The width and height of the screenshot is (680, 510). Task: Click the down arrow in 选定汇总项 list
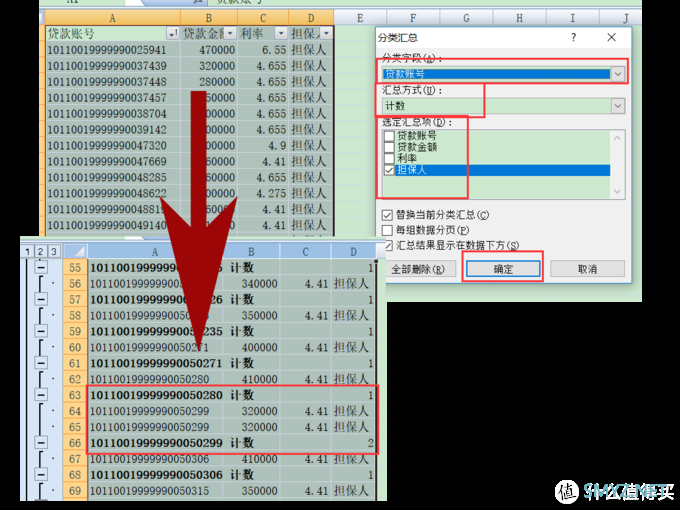[x=617, y=191]
